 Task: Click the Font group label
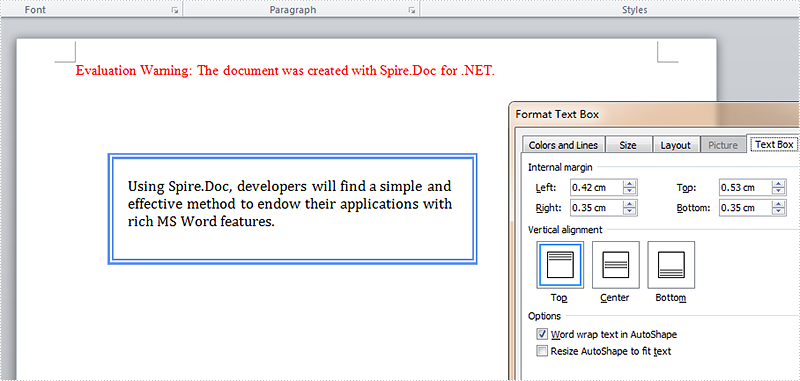[x=35, y=10]
